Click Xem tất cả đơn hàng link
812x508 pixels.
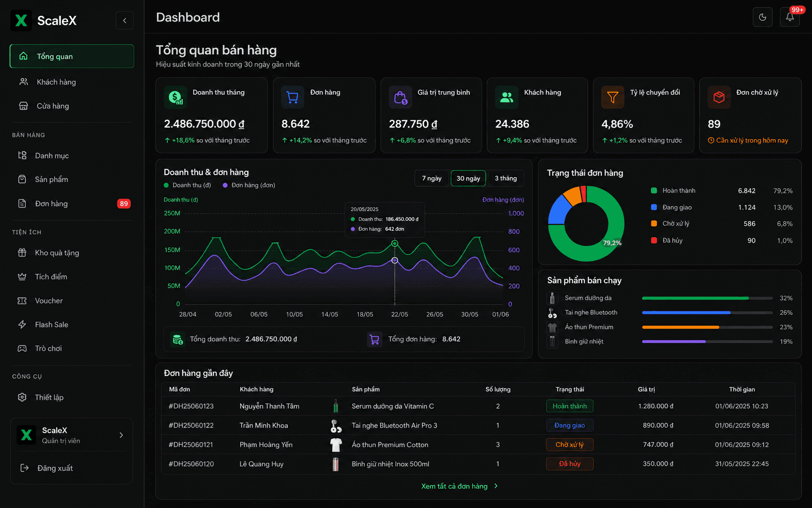[460, 486]
